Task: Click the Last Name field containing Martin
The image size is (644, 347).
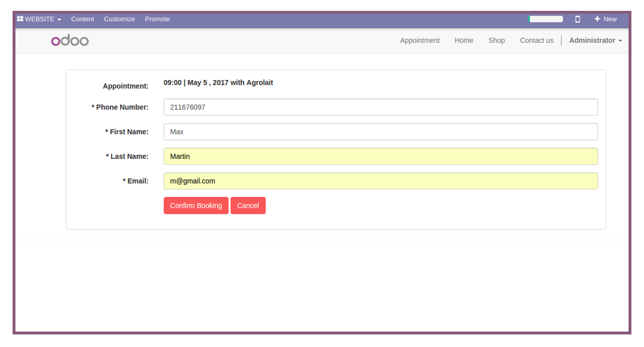Action: coord(381,157)
